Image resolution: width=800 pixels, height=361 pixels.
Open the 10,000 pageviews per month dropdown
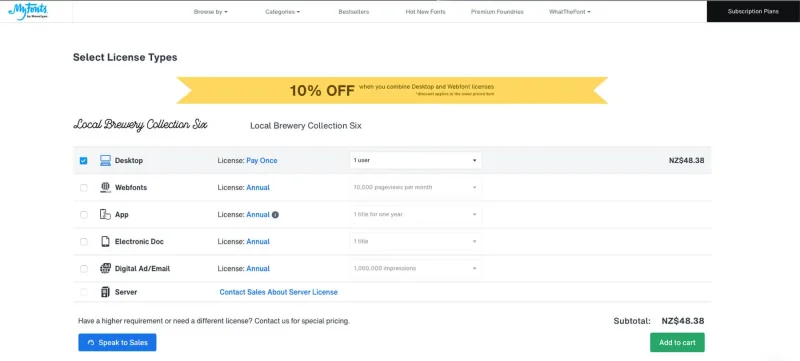pos(415,187)
